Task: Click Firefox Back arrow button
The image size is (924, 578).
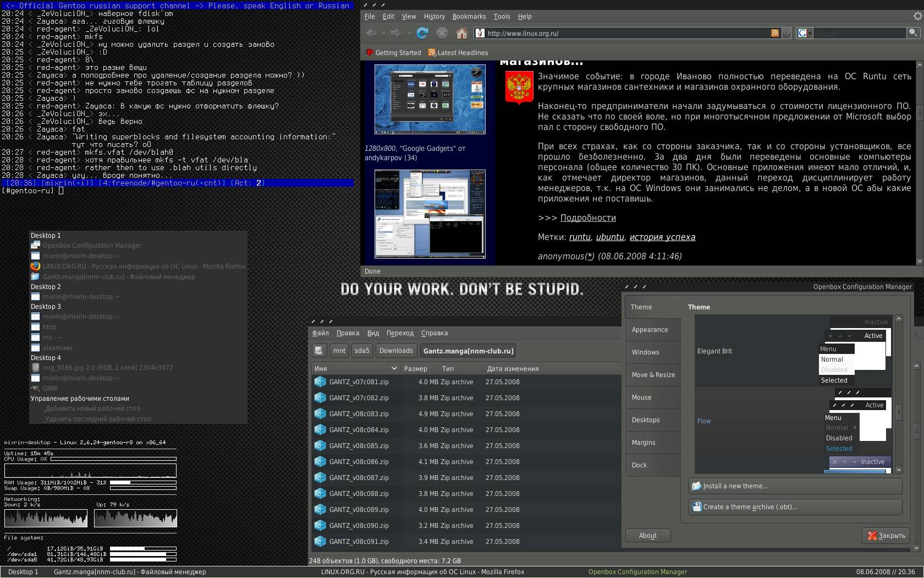Action: tap(371, 33)
